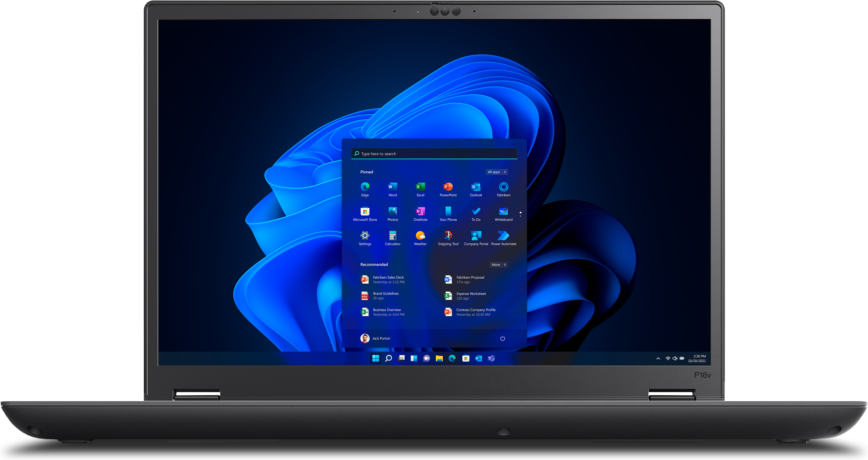Show hidden system tray icons chevron
Viewport: 868px width, 460px height.
[658, 359]
